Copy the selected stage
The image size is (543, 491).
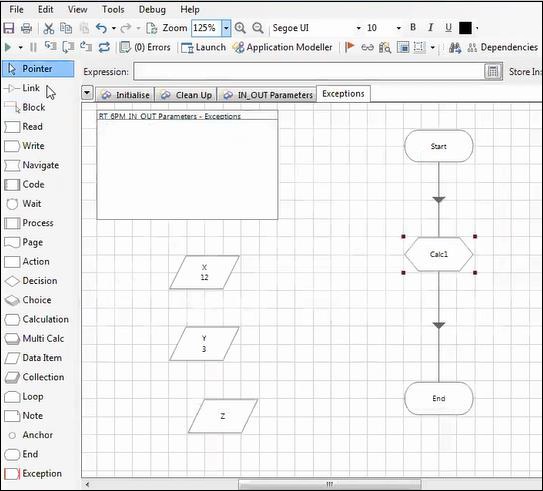click(66, 28)
